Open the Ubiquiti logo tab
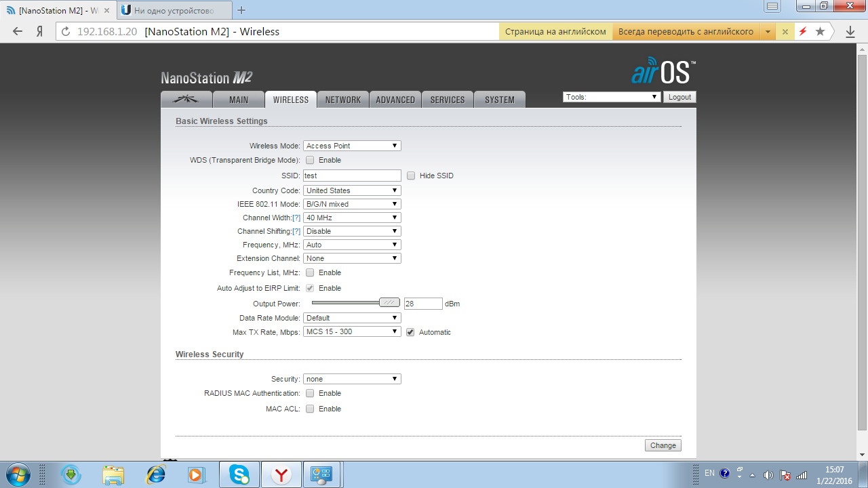Image resolution: width=868 pixels, height=488 pixels. tap(186, 100)
